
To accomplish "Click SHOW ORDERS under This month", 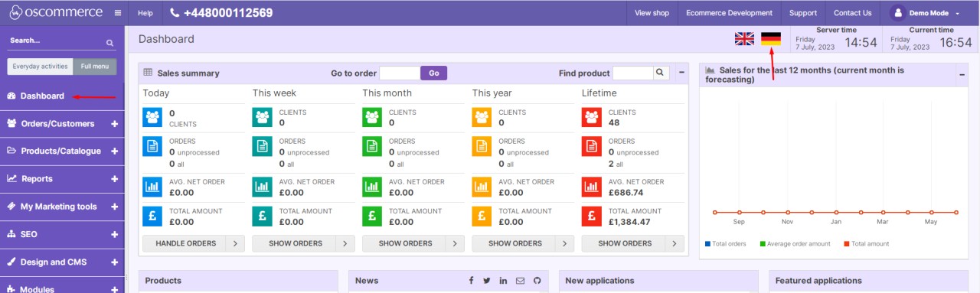I will [x=413, y=243].
